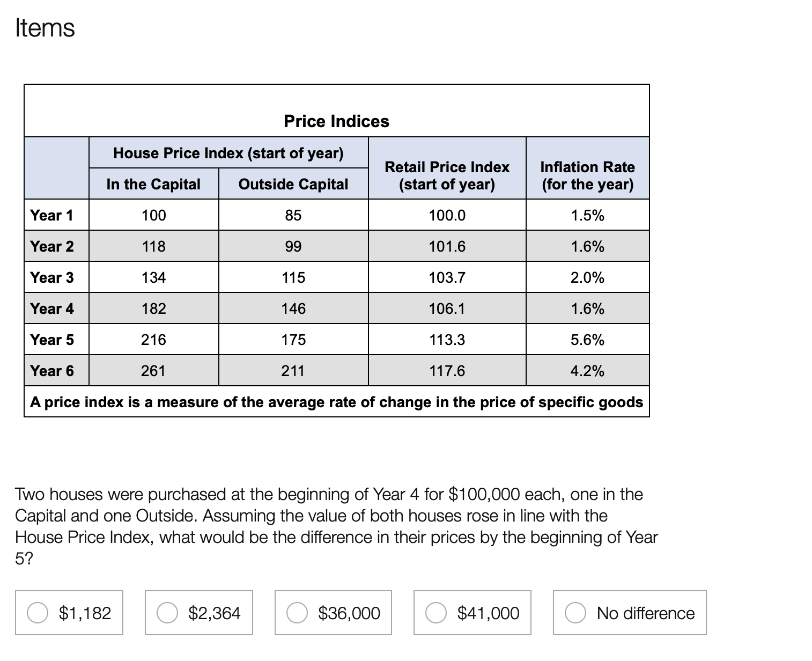Click the Price Indices table title
This screenshot has height=661, width=812.
[x=336, y=121]
